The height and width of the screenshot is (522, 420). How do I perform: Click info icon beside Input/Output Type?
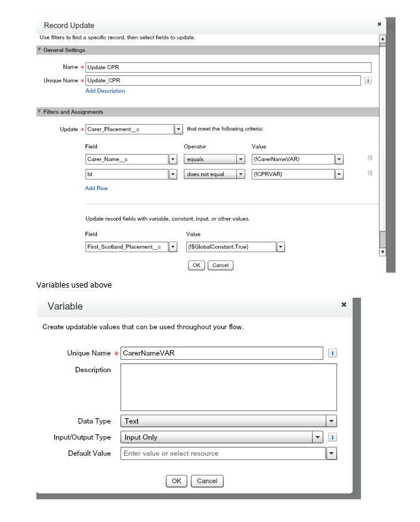332,437
